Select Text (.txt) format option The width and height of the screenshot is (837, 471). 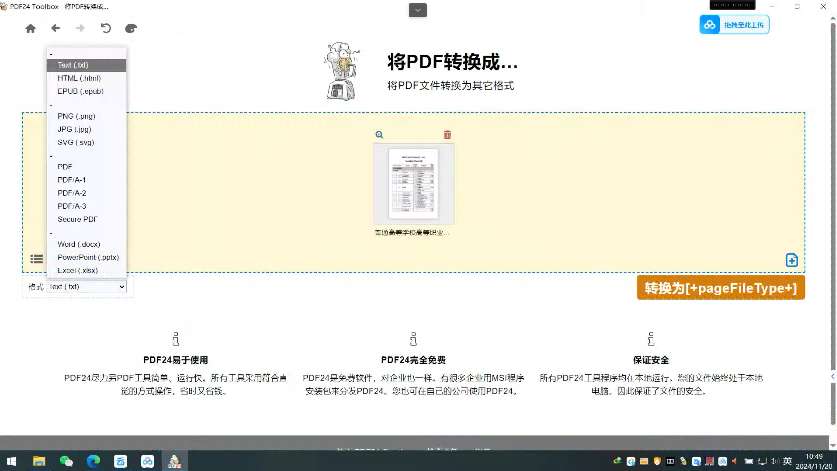tap(86, 65)
